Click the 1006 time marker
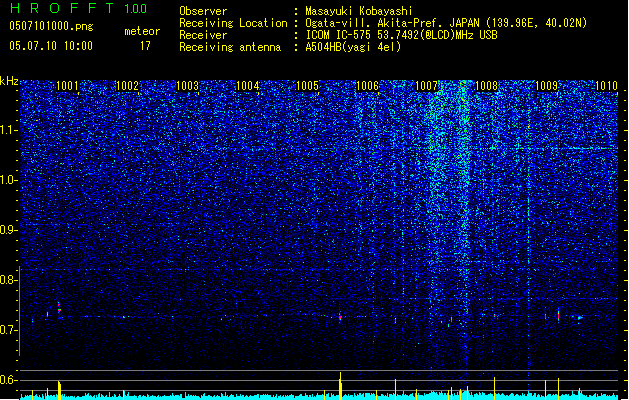Viewport: 629px width, 400px height. tap(367, 86)
